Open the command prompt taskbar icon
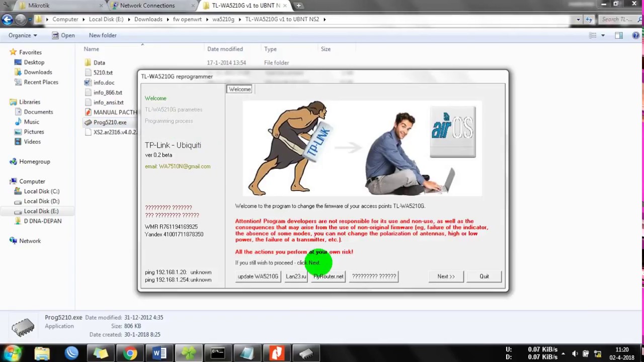Image resolution: width=644 pixels, height=362 pixels. 218,353
